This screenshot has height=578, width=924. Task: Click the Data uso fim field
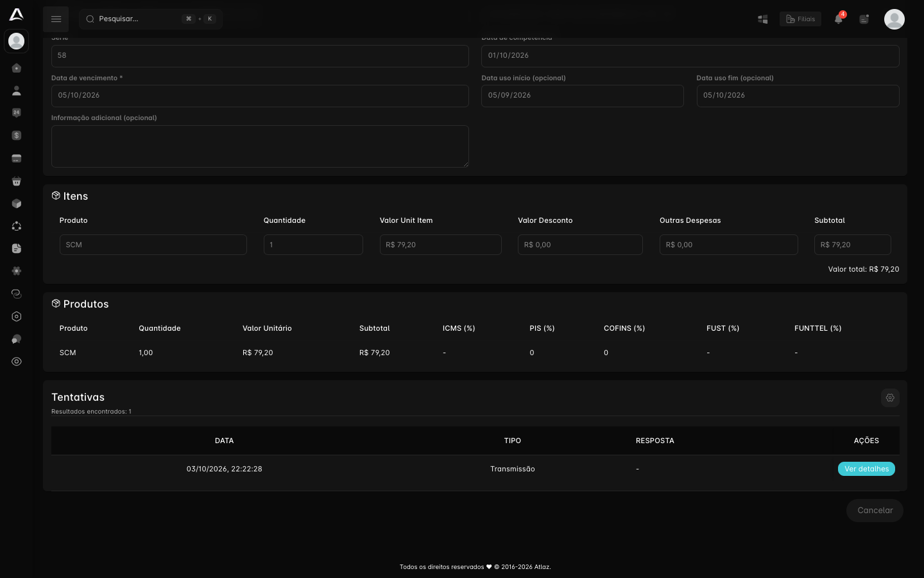point(798,96)
